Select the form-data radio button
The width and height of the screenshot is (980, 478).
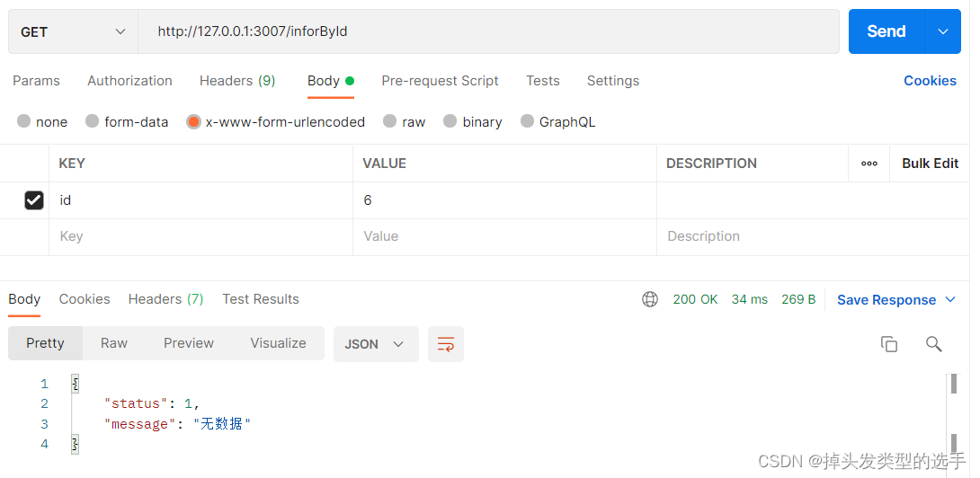92,121
